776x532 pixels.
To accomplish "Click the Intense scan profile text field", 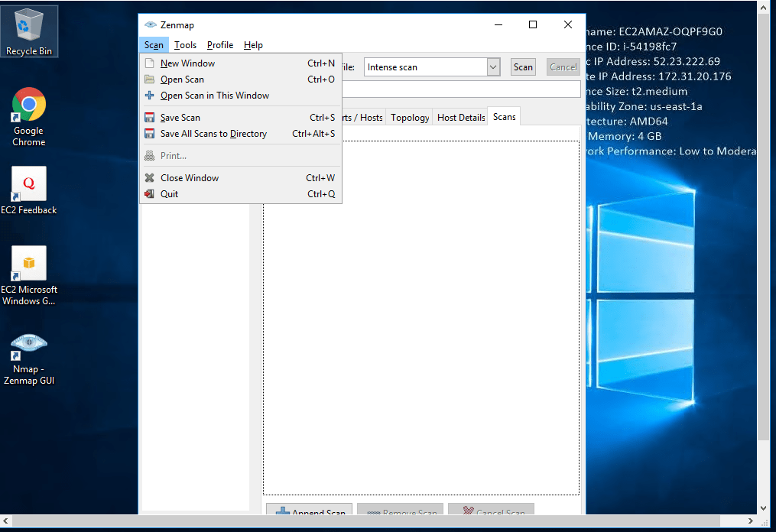I will point(424,67).
